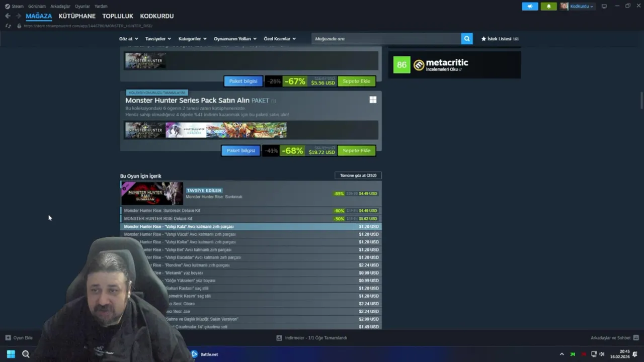Open the Sunbreak recommended DLC thumbnail
Screen dimensions: 644x362
tap(152, 194)
